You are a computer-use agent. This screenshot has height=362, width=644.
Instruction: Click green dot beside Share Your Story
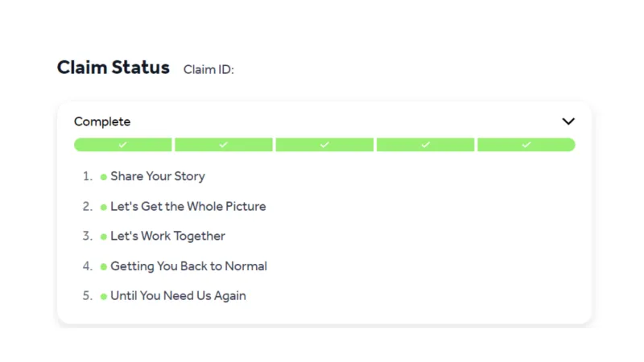click(x=104, y=177)
